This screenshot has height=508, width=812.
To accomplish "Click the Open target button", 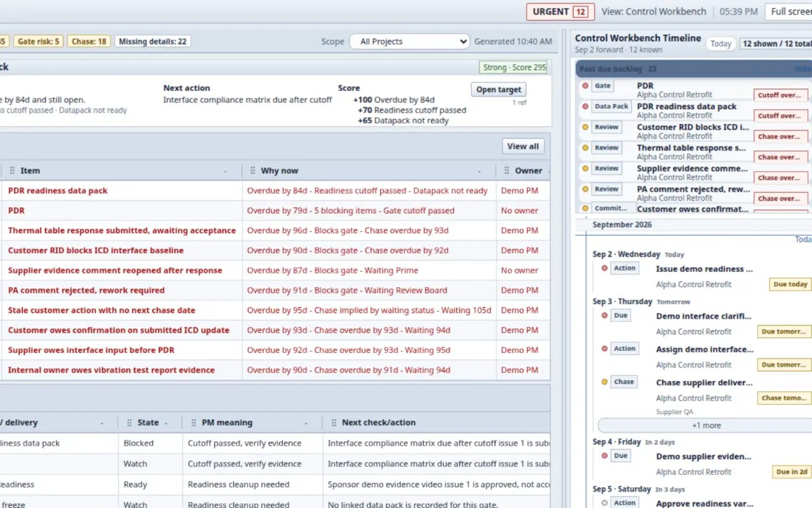I will (x=499, y=90).
